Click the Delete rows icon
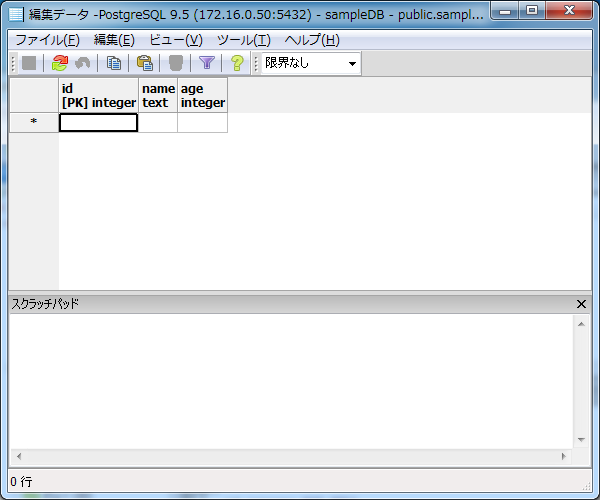This screenshot has height=500, width=600. [176, 63]
